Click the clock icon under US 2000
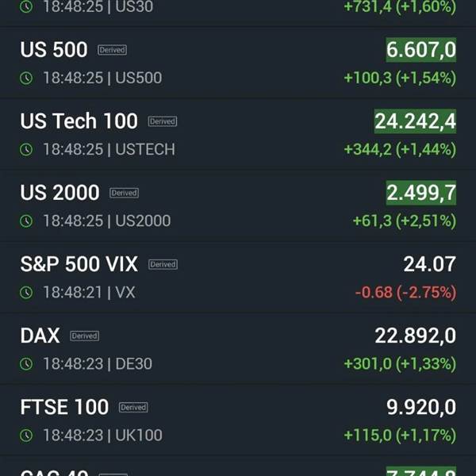Viewport: 476px width, 476px height. 26,221
